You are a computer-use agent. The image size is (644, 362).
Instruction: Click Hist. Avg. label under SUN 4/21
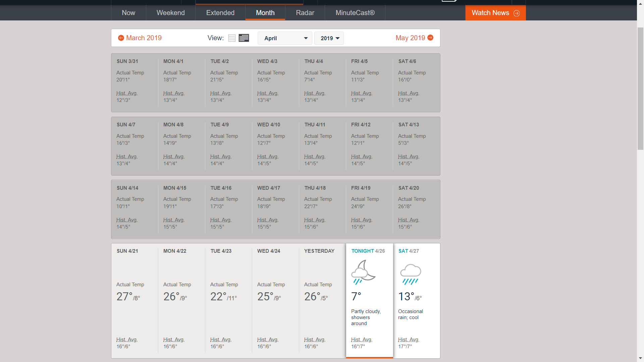(x=127, y=340)
